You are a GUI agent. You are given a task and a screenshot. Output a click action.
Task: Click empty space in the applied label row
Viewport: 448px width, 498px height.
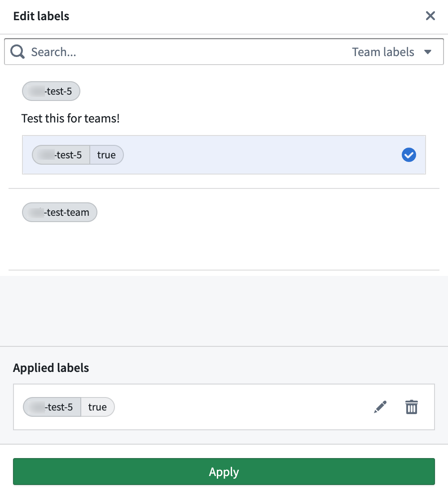click(x=242, y=407)
